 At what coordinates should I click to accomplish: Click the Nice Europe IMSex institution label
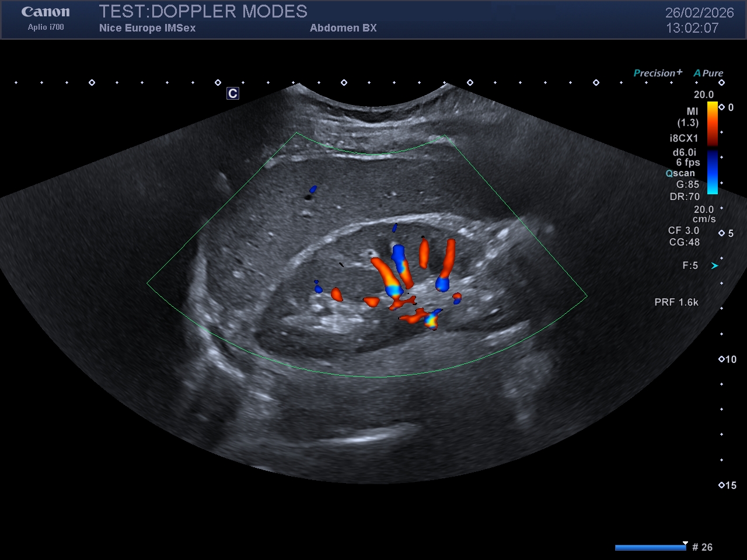(147, 28)
